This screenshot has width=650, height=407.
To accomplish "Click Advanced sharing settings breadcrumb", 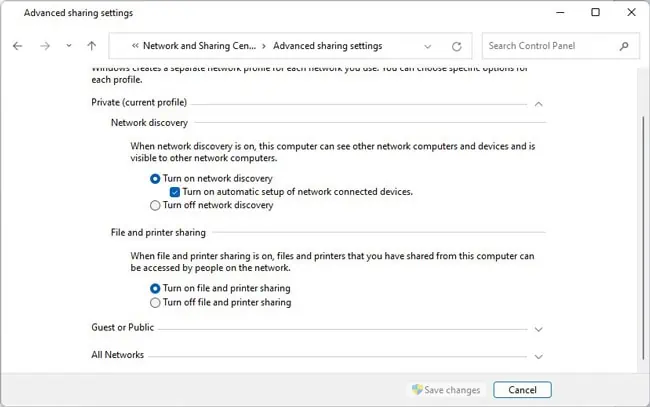I will (x=328, y=46).
